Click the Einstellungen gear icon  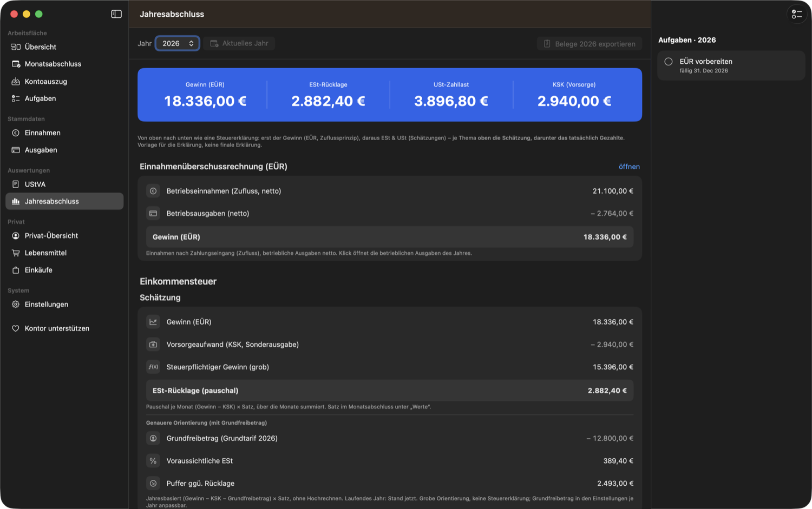pos(16,305)
